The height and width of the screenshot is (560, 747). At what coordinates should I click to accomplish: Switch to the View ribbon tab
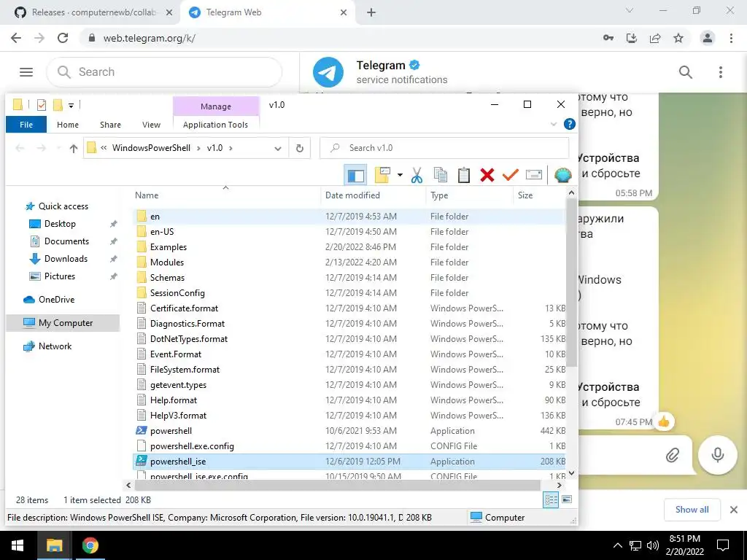point(151,125)
